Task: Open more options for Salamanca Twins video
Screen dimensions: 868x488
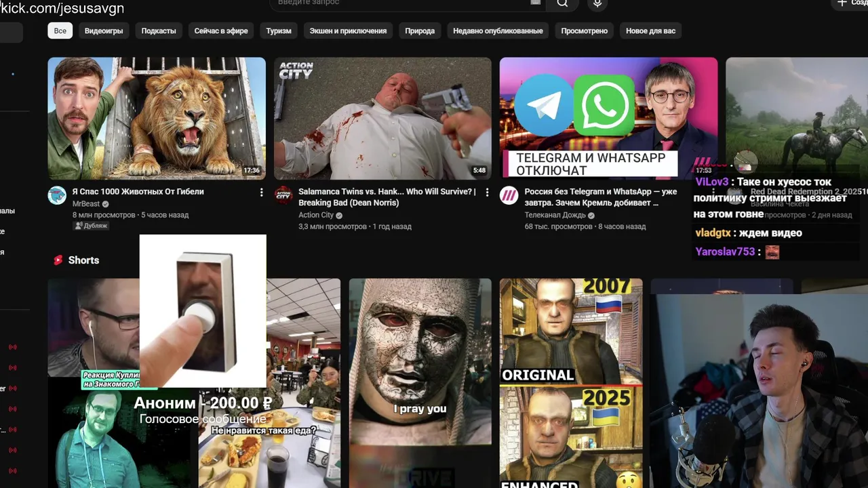Action: 487,192
